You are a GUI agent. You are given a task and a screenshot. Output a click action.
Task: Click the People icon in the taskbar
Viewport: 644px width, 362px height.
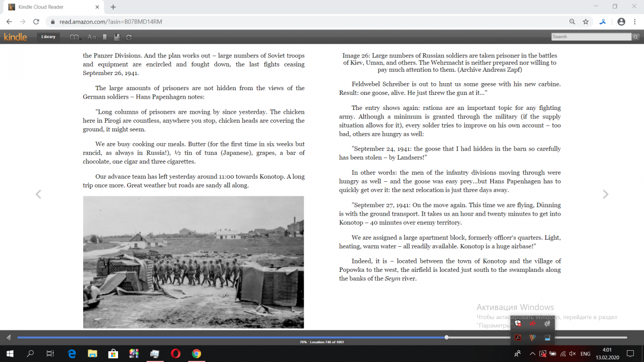tap(517, 354)
